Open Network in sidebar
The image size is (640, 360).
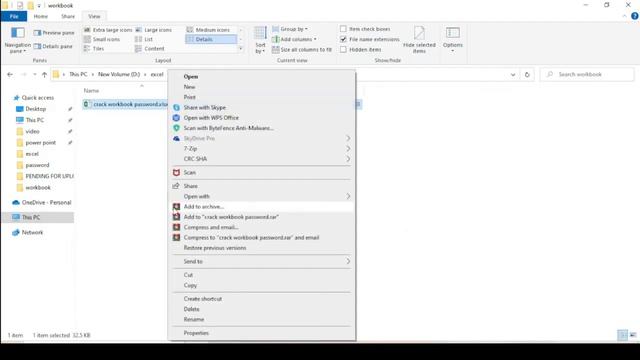click(x=32, y=232)
